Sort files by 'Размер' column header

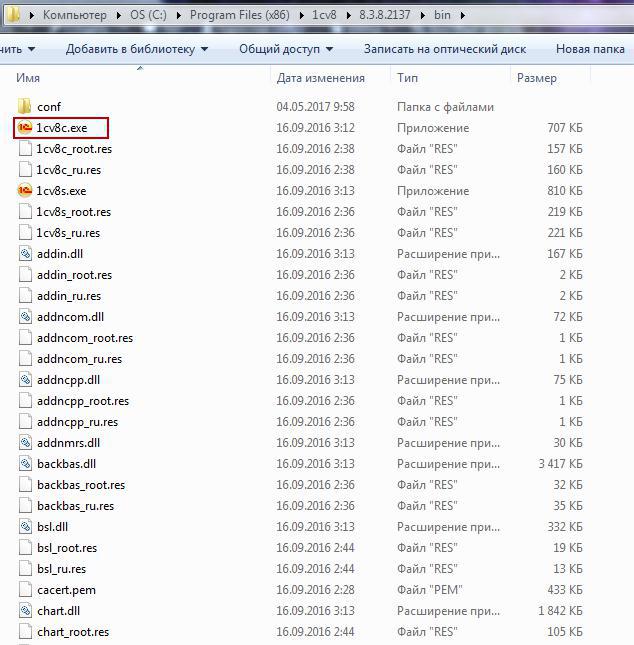coord(537,78)
